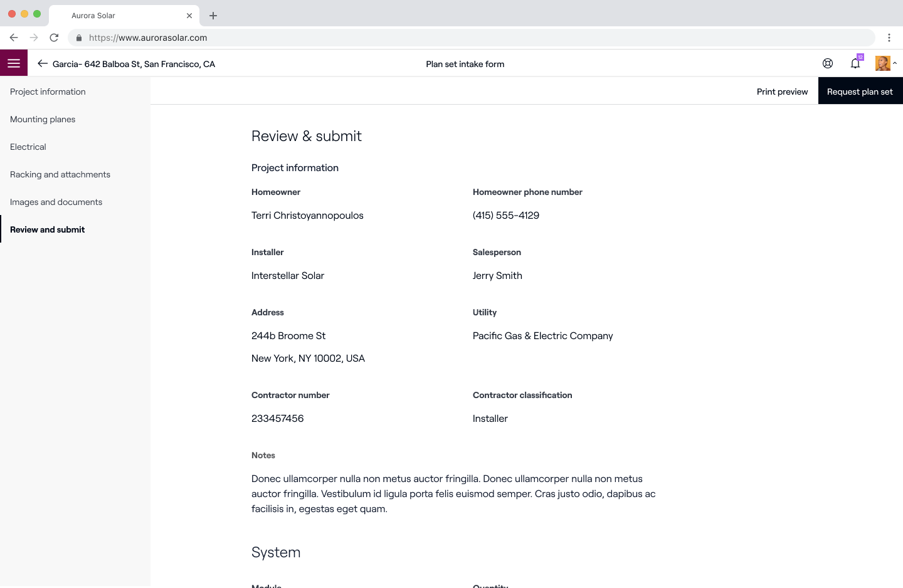
Task: Click the user avatar picture
Action: coord(882,63)
